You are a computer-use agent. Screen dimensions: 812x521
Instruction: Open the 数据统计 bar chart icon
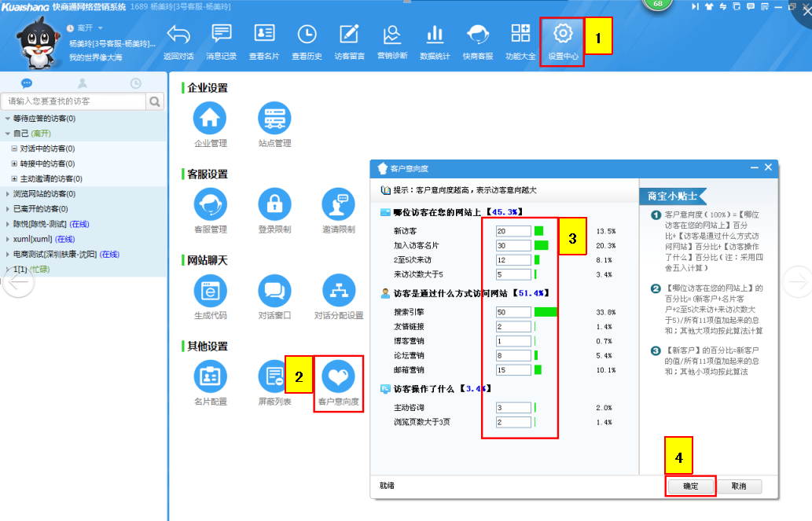tap(434, 35)
